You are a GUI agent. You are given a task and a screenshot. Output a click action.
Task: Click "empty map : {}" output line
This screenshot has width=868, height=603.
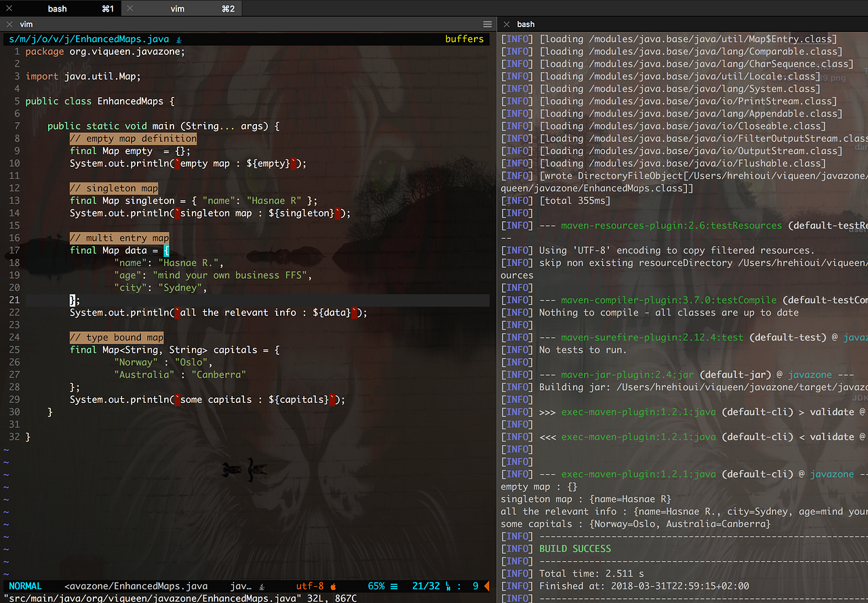[x=539, y=486]
